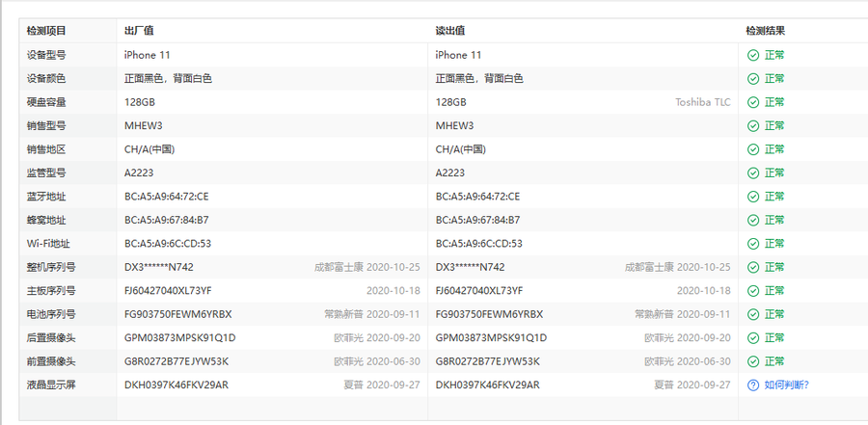Image resolution: width=868 pixels, height=425 pixels.
Task: Click factory Bluetooth address BC:A5:A9:64:72:CE
Action: coord(167,197)
